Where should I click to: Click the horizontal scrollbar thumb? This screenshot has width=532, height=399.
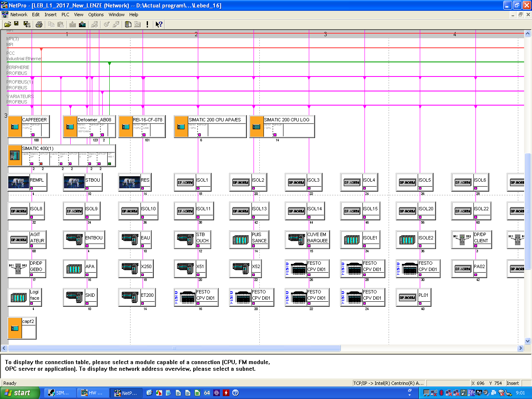174,348
